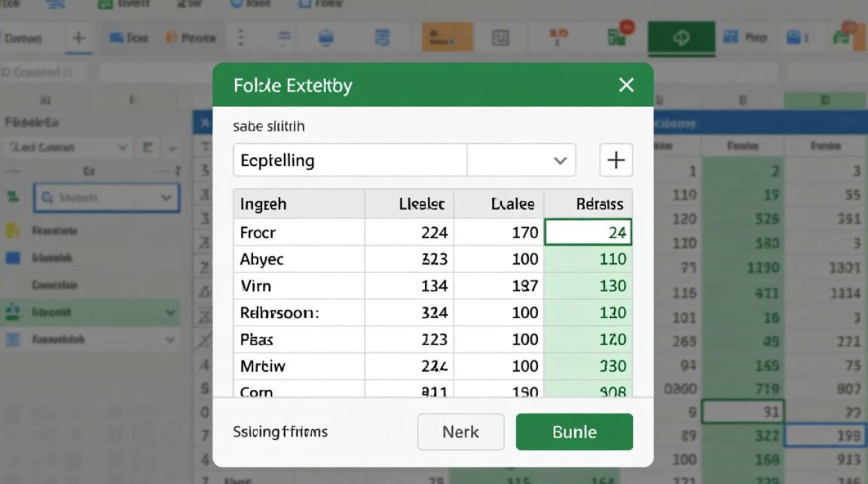This screenshot has width=868, height=484.
Task: Select the Abyec row label
Action: point(262,259)
